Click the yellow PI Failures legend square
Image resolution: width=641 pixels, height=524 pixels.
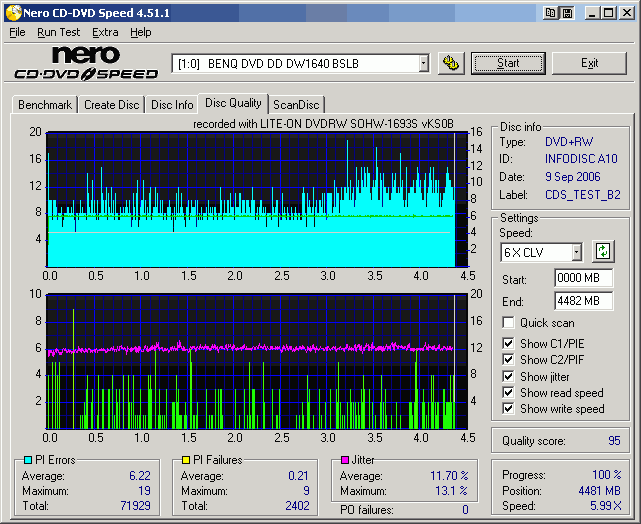click(x=186, y=460)
